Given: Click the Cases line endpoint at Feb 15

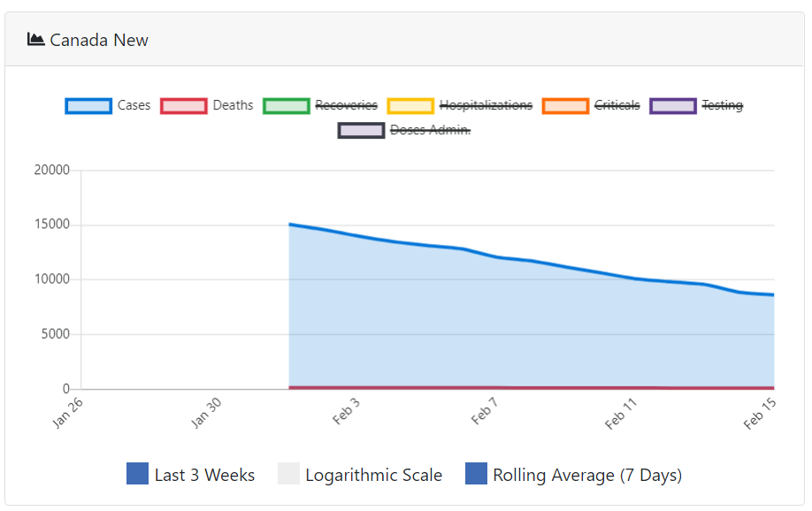Looking at the screenshot, I should pyautogui.click(x=774, y=294).
